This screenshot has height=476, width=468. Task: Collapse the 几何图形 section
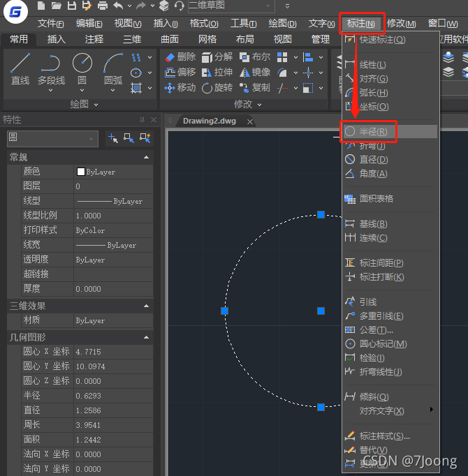pos(146,337)
